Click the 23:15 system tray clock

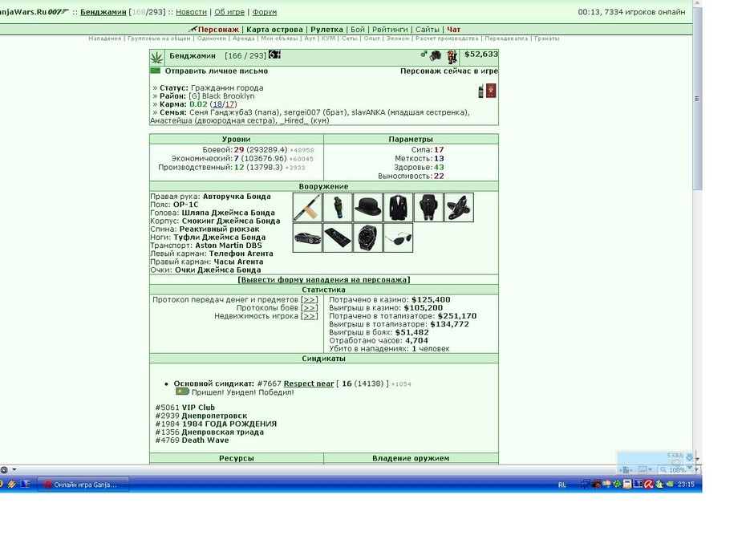686,485
